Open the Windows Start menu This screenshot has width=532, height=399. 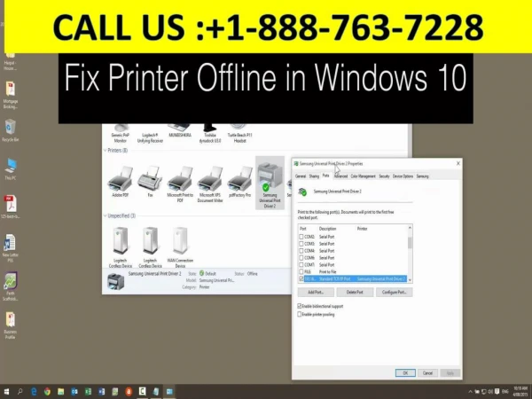pyautogui.click(x=6, y=392)
